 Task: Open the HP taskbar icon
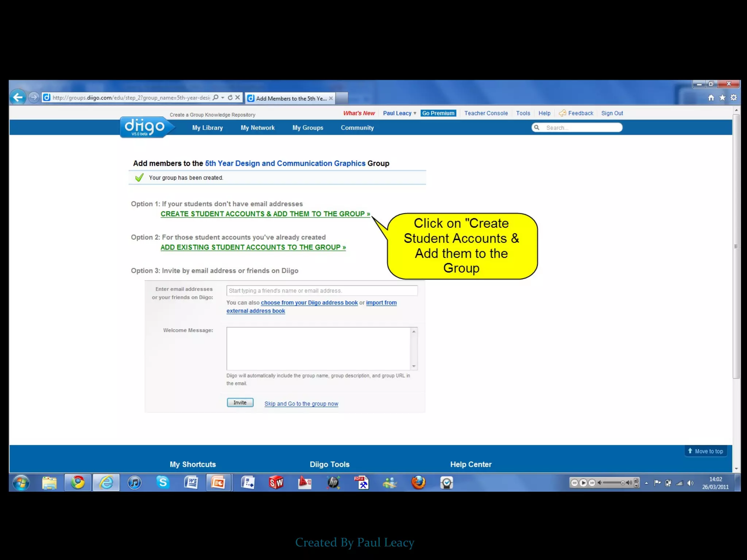coord(333,483)
